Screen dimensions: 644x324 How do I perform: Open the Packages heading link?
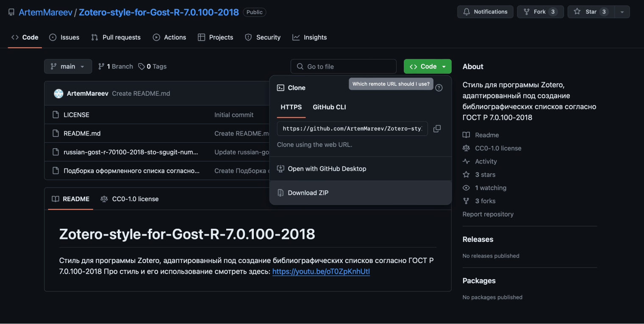pyautogui.click(x=479, y=281)
